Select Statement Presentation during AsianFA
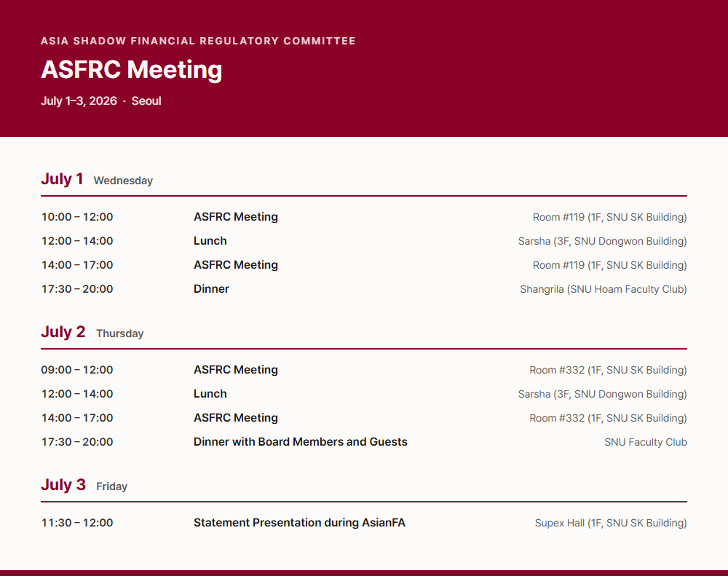 299,523
